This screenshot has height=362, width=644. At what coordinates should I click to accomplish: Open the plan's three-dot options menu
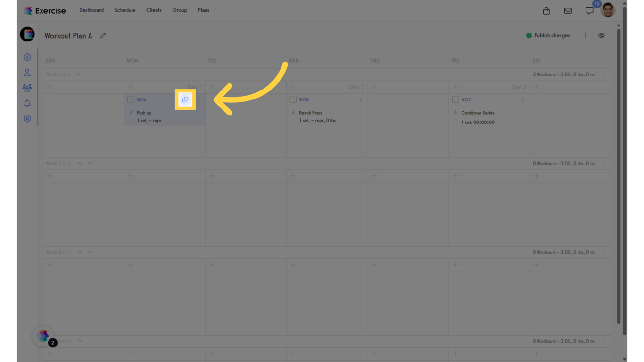point(586,35)
